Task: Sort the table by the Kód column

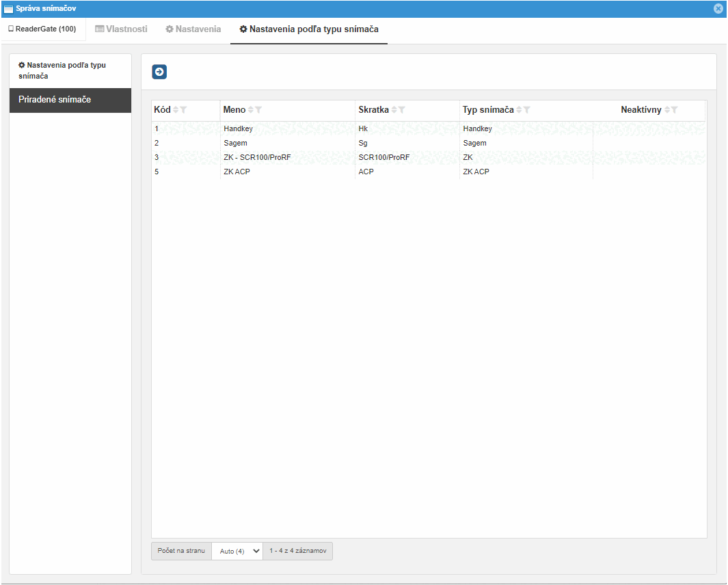Action: pyautogui.click(x=176, y=110)
